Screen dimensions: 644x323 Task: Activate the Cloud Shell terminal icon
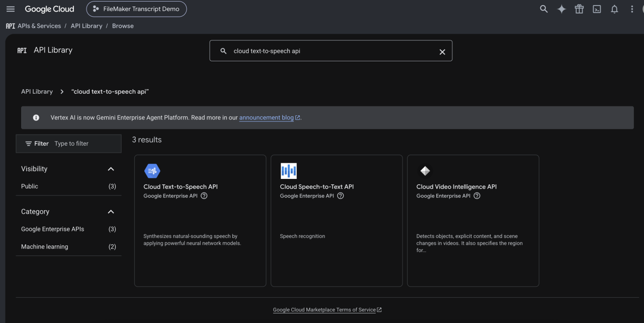(597, 9)
